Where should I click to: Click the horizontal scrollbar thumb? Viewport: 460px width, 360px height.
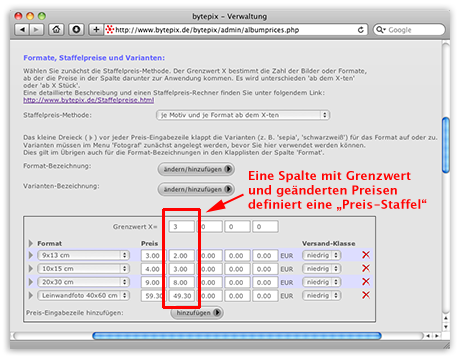coord(237,336)
